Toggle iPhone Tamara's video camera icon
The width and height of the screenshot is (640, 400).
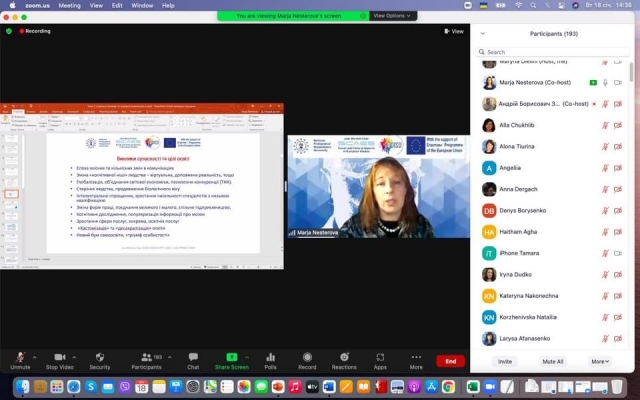point(618,253)
